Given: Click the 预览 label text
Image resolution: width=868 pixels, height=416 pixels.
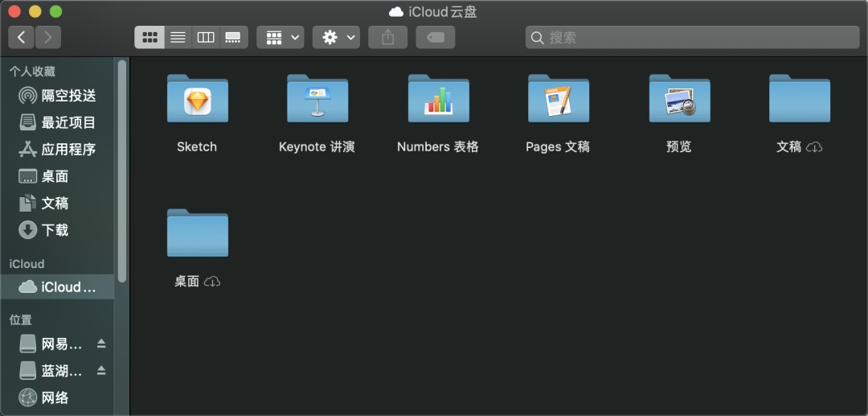Looking at the screenshot, I should [679, 146].
